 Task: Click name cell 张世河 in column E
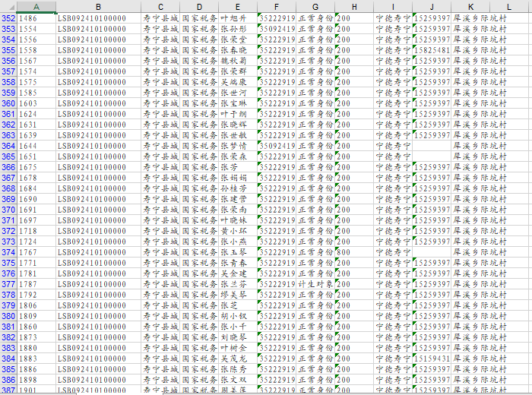click(238, 93)
